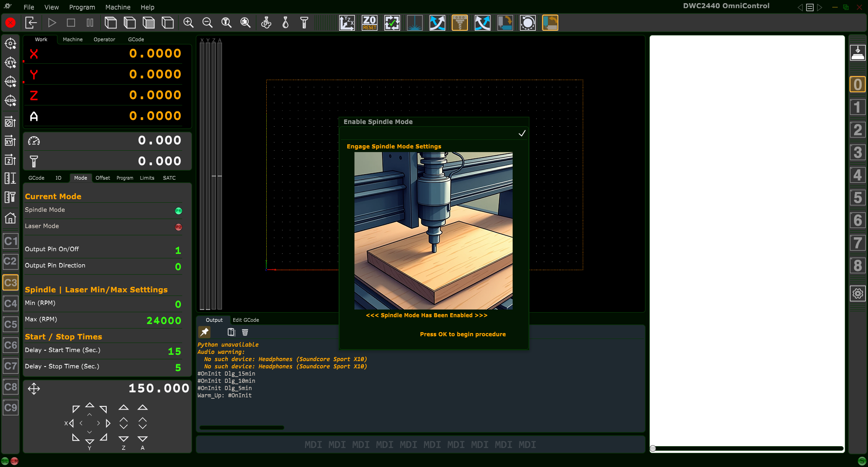Click the zoom-in view toolbar icon

189,23
